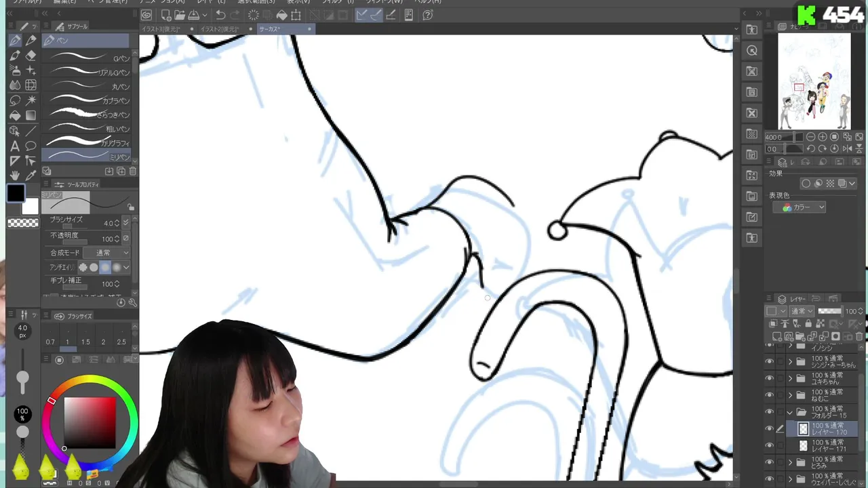Image resolution: width=868 pixels, height=488 pixels.
Task: Click the Lock layer padlock icon
Action: point(808,324)
